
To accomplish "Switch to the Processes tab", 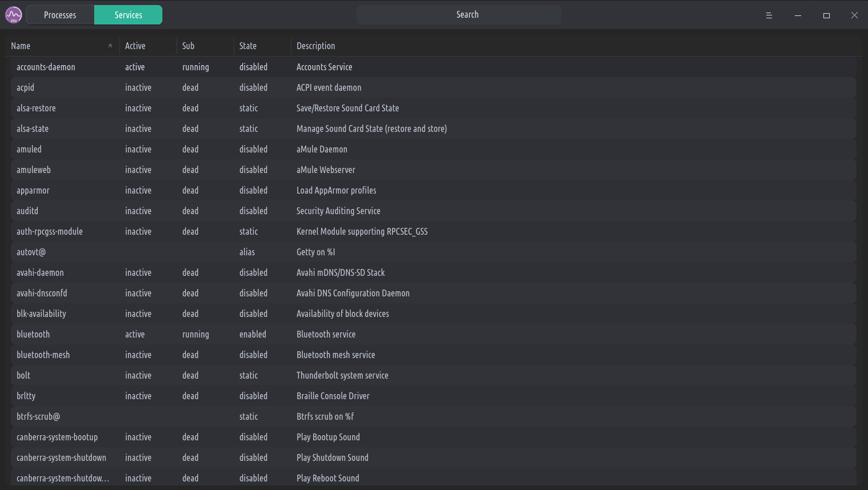I will click(x=60, y=15).
